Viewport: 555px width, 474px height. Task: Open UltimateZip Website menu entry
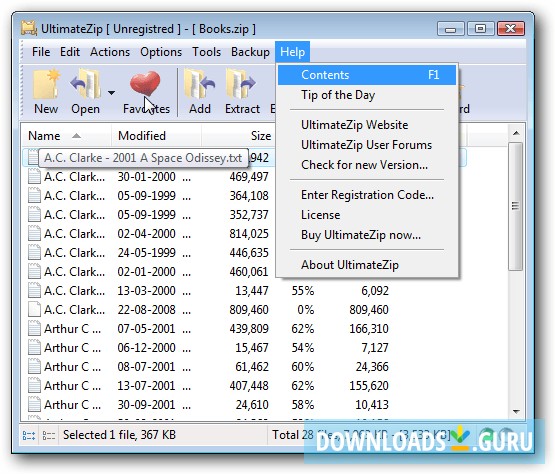367,125
